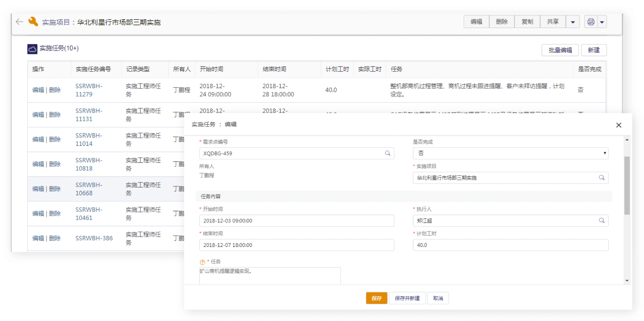The image size is (644, 321).
Task: Click 删除 link in row SSRWBH-10461
Action: coord(55,214)
